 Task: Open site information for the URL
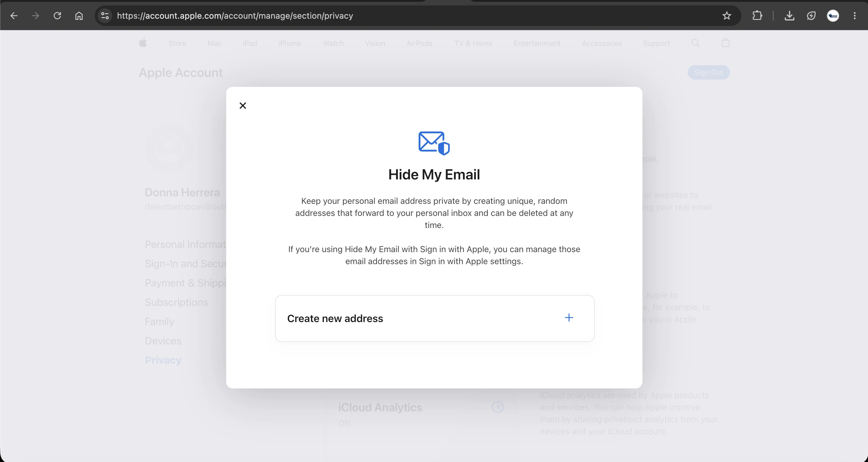pos(105,15)
